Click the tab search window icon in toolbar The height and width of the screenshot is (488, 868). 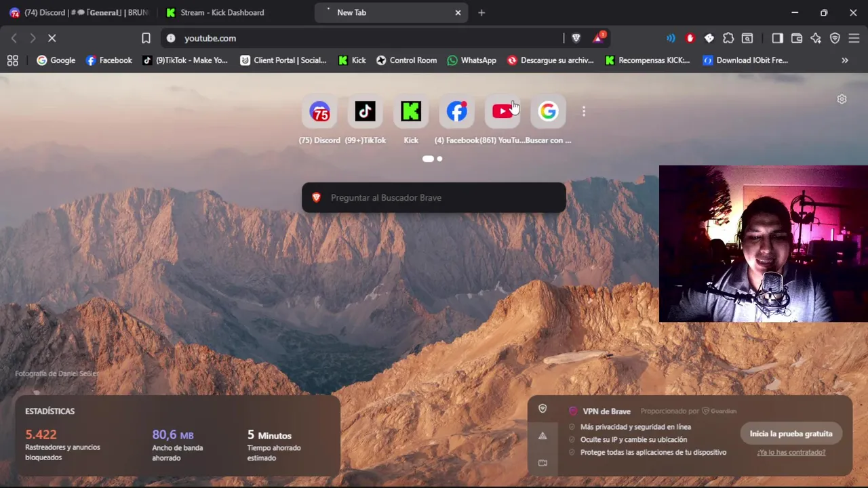point(747,38)
